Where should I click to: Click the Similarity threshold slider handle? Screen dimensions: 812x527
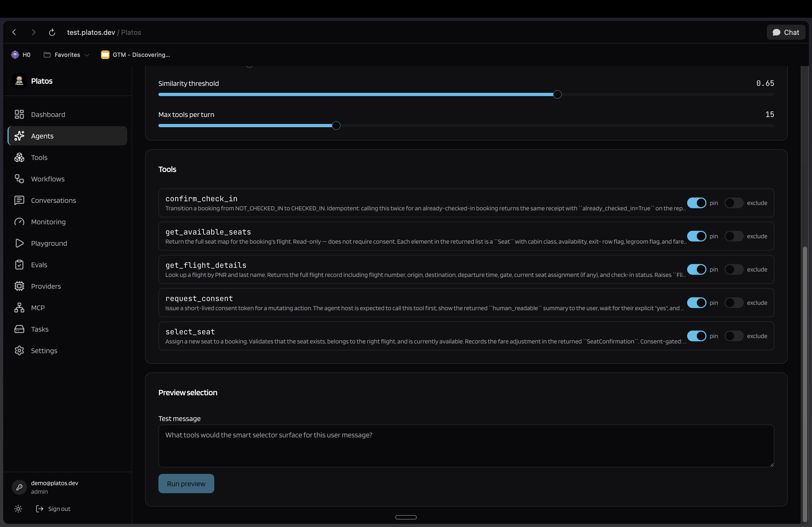click(x=557, y=95)
